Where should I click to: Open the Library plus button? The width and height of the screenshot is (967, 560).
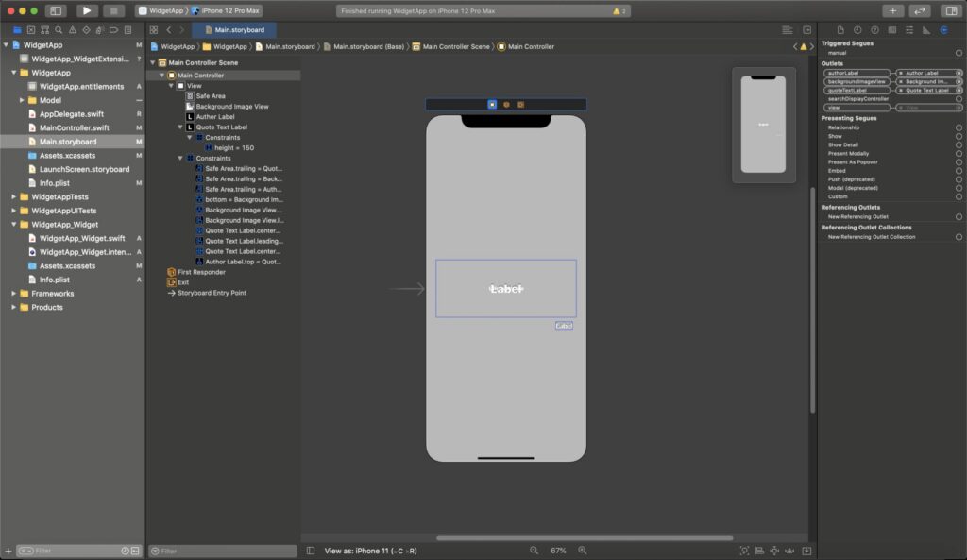click(x=892, y=10)
